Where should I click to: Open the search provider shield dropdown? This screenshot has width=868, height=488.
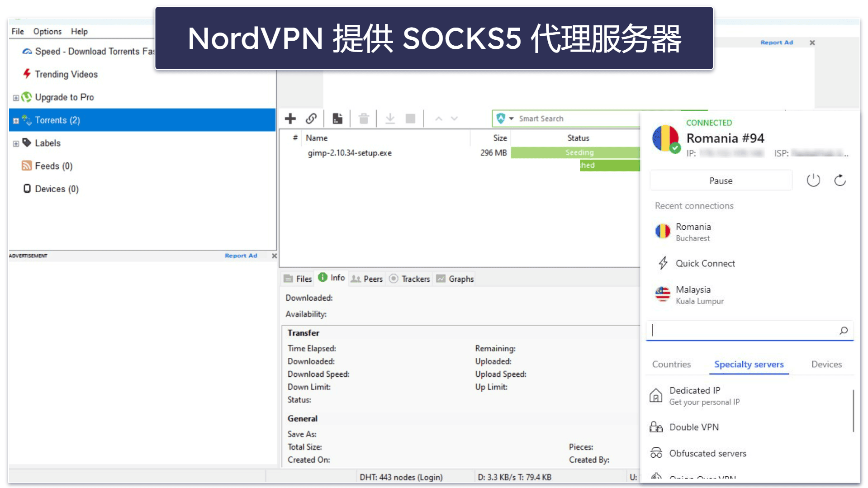(x=505, y=118)
